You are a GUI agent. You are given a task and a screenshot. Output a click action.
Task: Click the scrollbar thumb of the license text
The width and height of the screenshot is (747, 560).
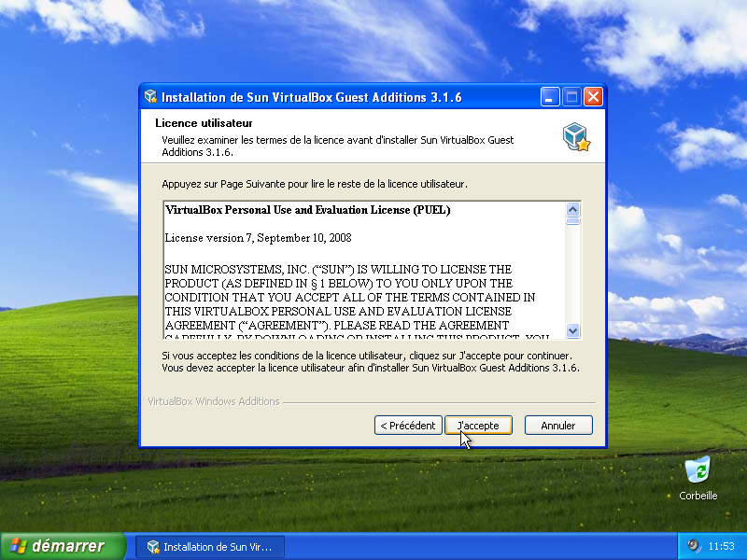coord(573,222)
